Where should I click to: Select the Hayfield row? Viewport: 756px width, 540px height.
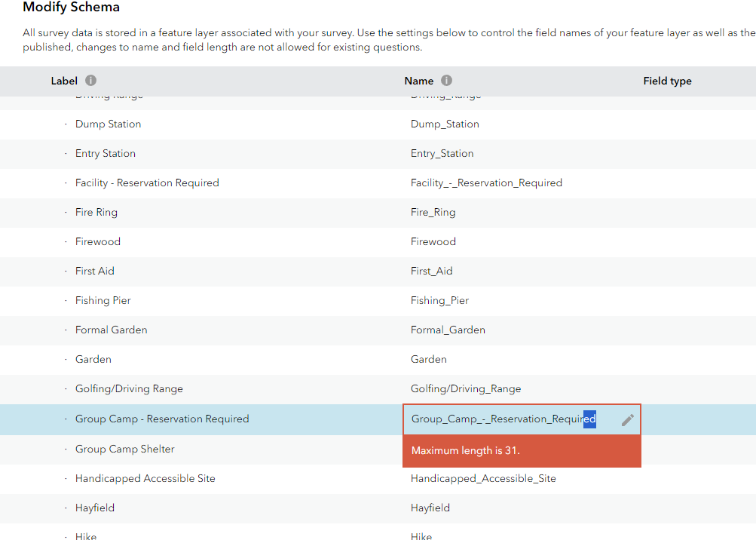tap(95, 508)
